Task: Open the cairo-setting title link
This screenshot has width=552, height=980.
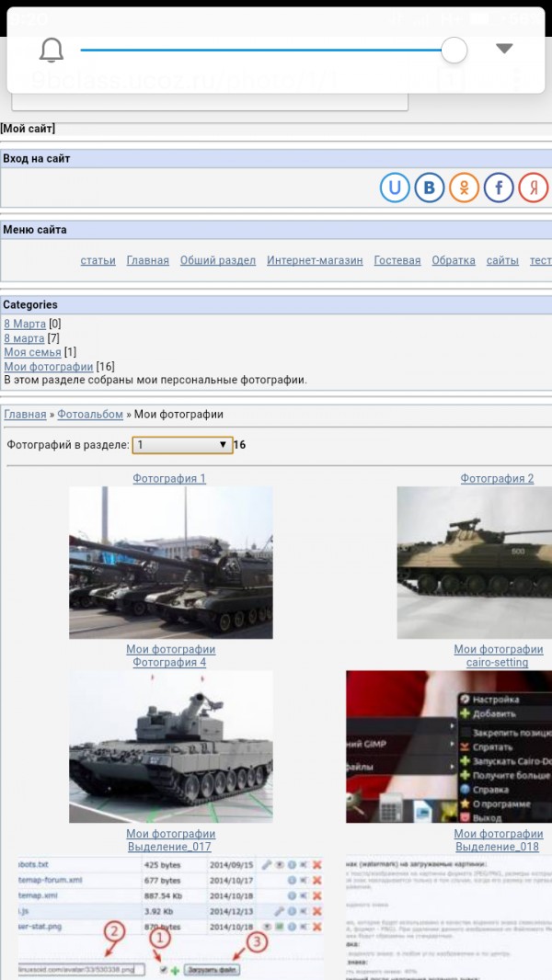Action: (x=497, y=663)
